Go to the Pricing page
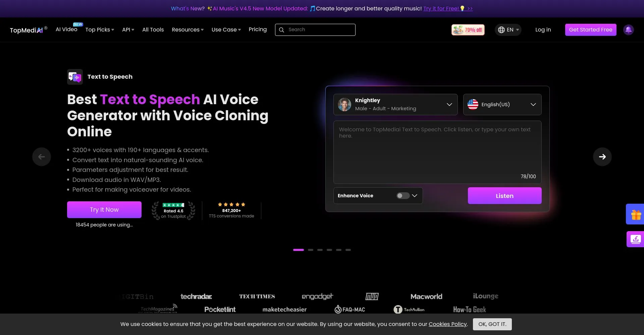The width and height of the screenshot is (644, 335). (258, 29)
